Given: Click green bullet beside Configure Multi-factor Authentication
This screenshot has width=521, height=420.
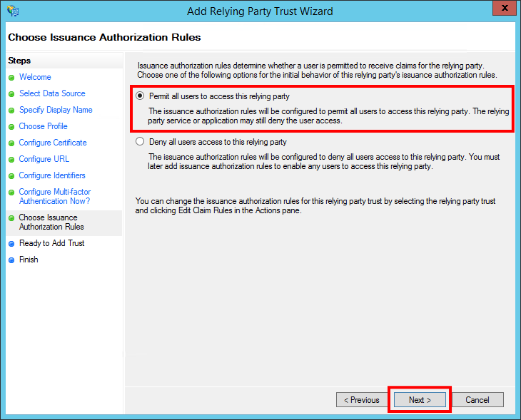Looking at the screenshot, I should (11, 193).
